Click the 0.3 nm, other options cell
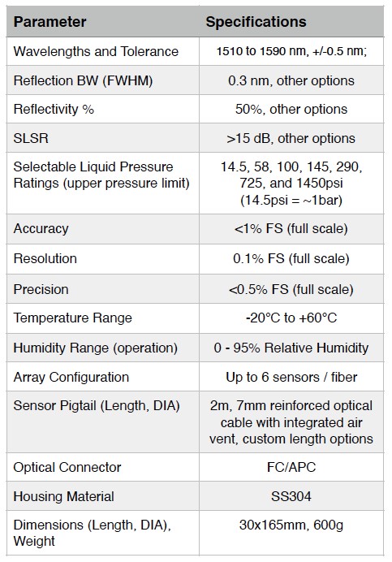The width and height of the screenshot is (392, 562). click(x=291, y=80)
